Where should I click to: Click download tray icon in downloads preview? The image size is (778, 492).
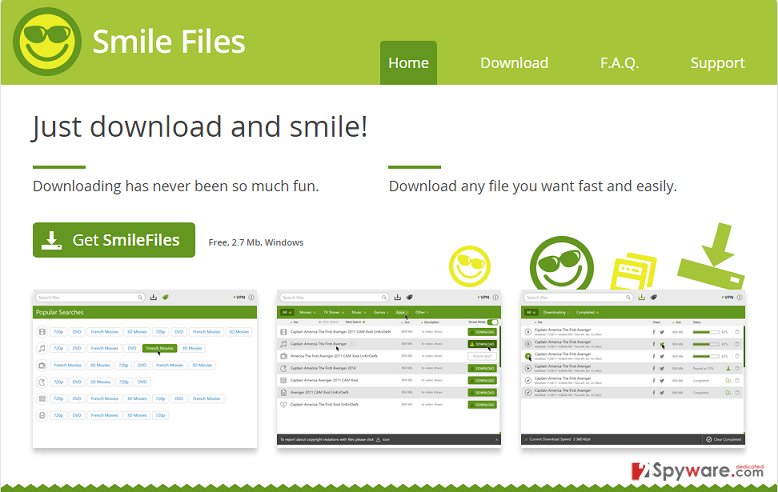pyautogui.click(x=642, y=298)
